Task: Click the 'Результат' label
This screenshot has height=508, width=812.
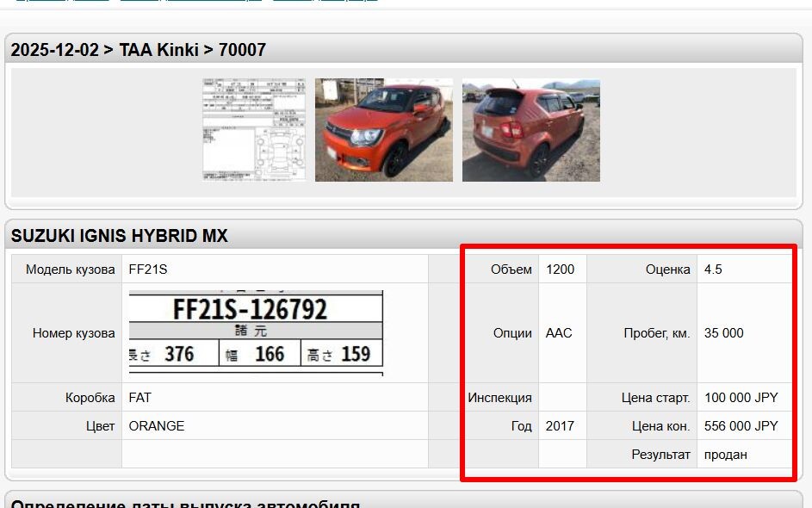Action: (x=660, y=455)
